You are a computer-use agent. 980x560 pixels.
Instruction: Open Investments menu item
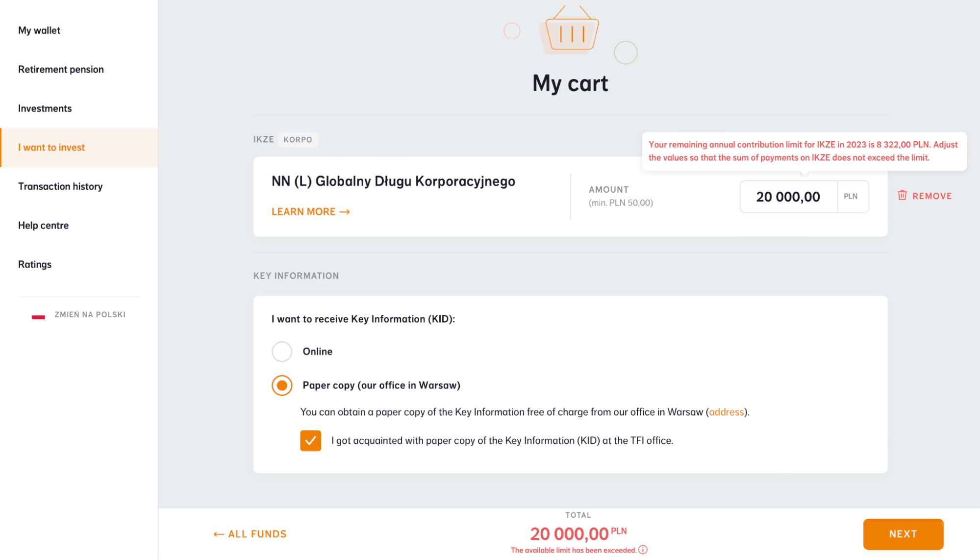[45, 108]
